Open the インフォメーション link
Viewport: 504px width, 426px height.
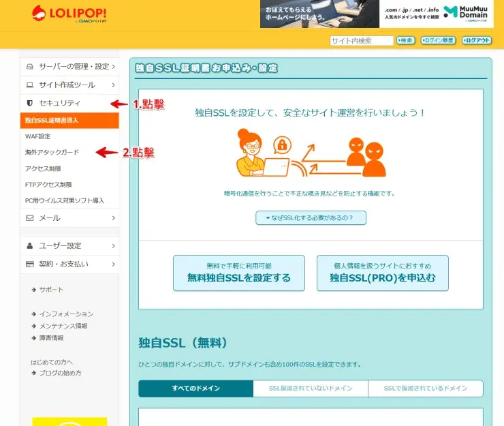coord(66,314)
